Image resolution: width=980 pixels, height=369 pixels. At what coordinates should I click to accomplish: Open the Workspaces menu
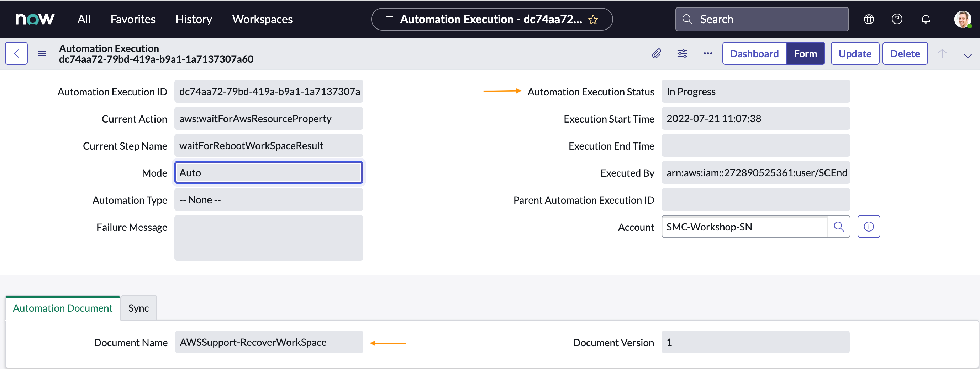coord(262,19)
